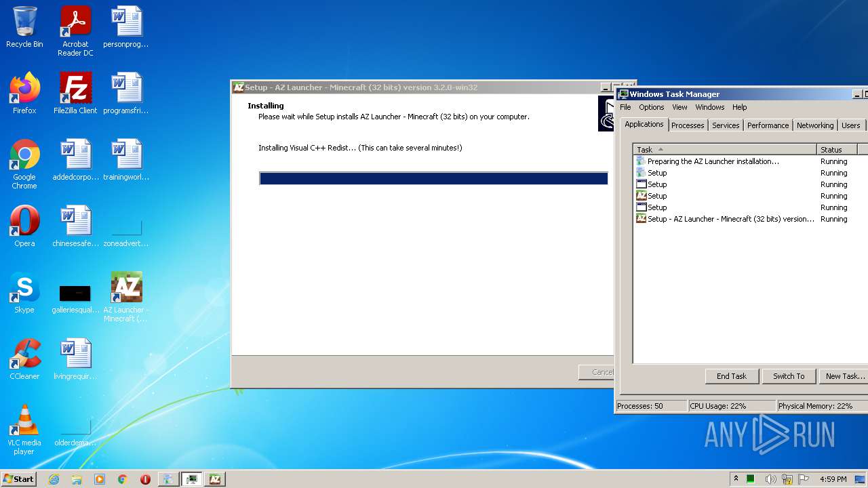This screenshot has height=488, width=868.
Task: Open the volume speaker tray icon
Action: pos(770,479)
